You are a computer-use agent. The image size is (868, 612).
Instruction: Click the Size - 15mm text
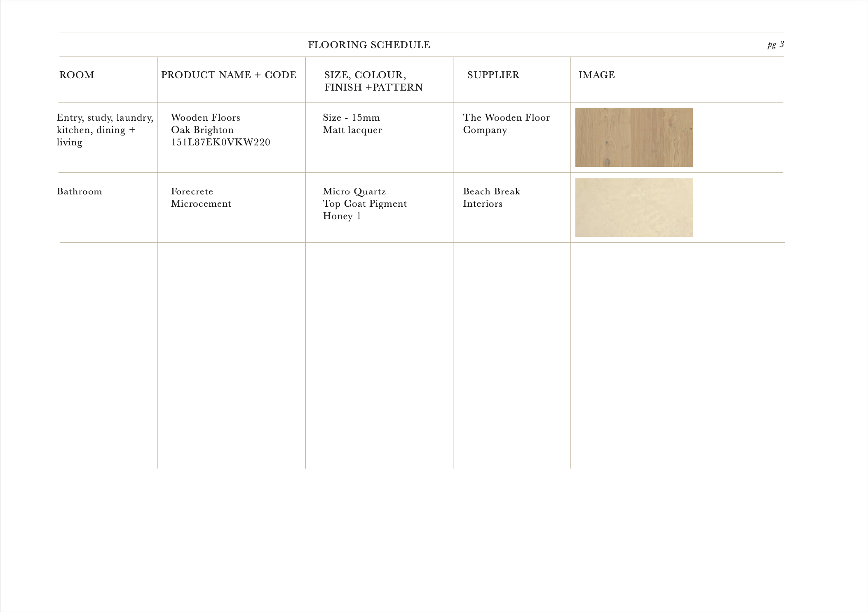351,118
